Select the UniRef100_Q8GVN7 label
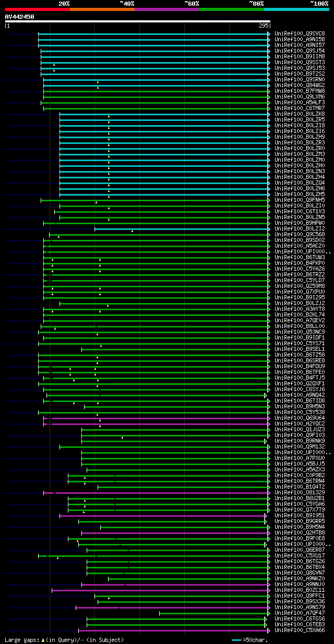 click(300, 573)
